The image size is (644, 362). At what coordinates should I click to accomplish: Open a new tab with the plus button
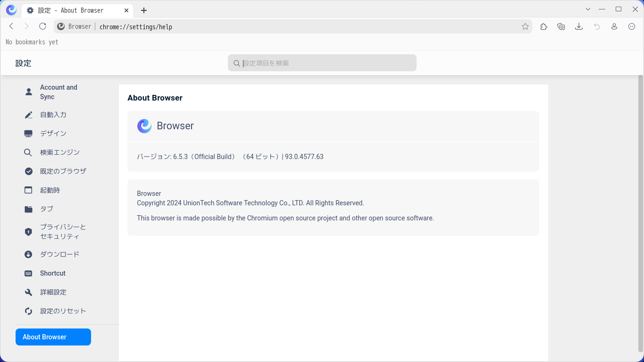coord(144,10)
